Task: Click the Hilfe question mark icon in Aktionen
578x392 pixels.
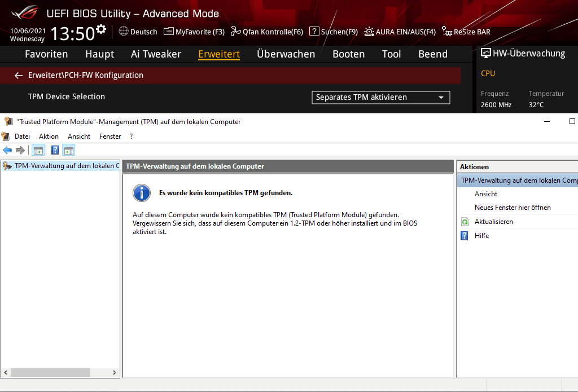Action: [465, 235]
